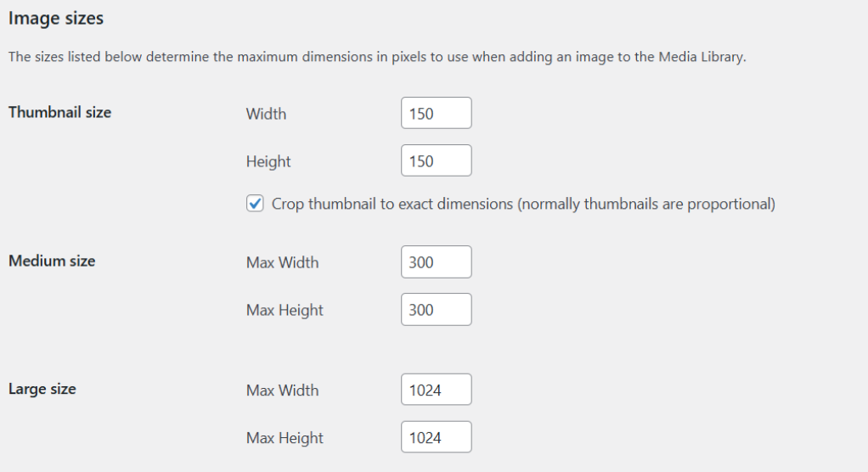Image resolution: width=868 pixels, height=472 pixels.
Task: Click the Height label under Thumbnail size
Action: point(268,161)
